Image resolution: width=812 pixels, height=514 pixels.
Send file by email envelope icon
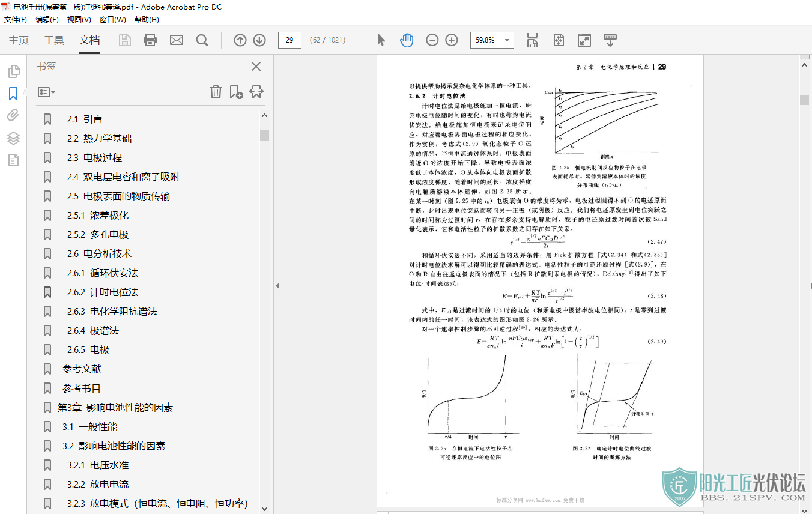pos(177,40)
